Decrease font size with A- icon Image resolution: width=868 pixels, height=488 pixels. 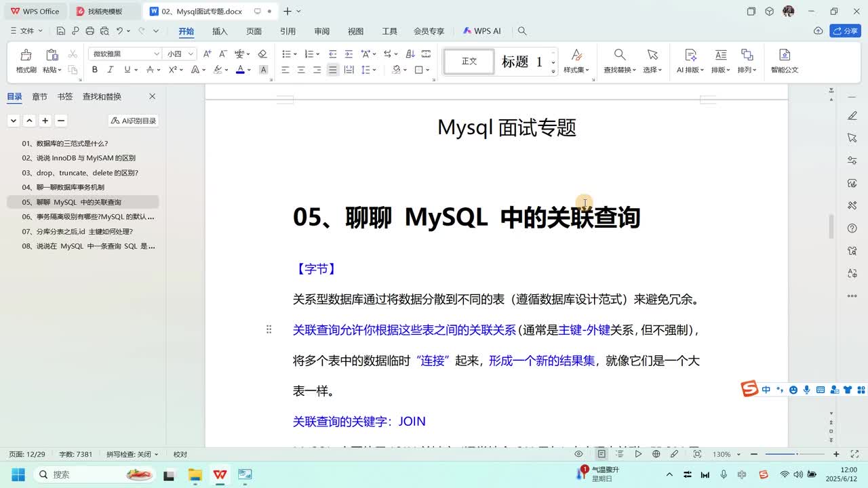pyautogui.click(x=223, y=54)
